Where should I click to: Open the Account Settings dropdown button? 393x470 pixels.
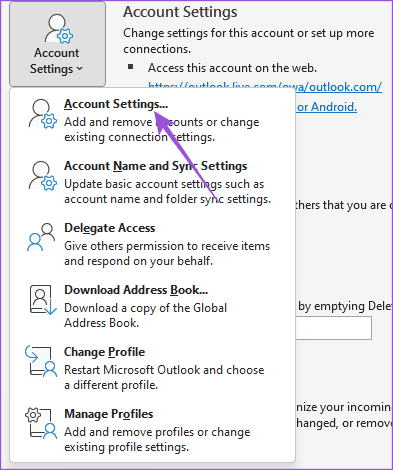[57, 44]
